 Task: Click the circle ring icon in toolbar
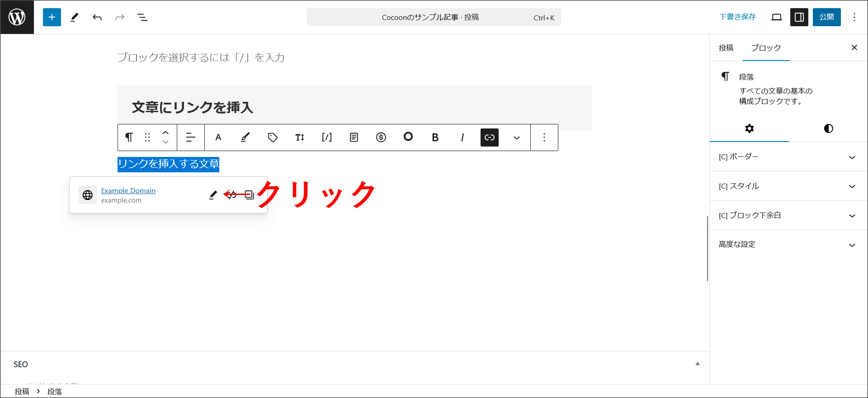408,137
